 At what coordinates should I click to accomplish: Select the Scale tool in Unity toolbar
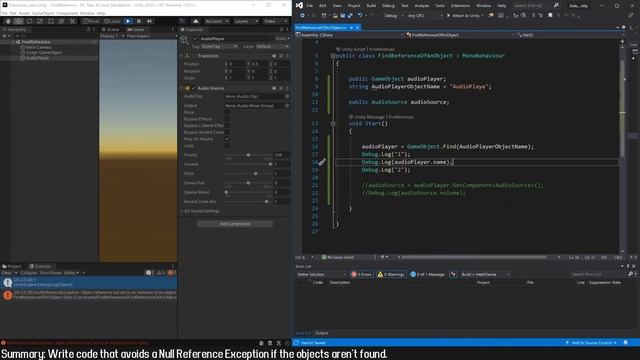tap(40, 21)
